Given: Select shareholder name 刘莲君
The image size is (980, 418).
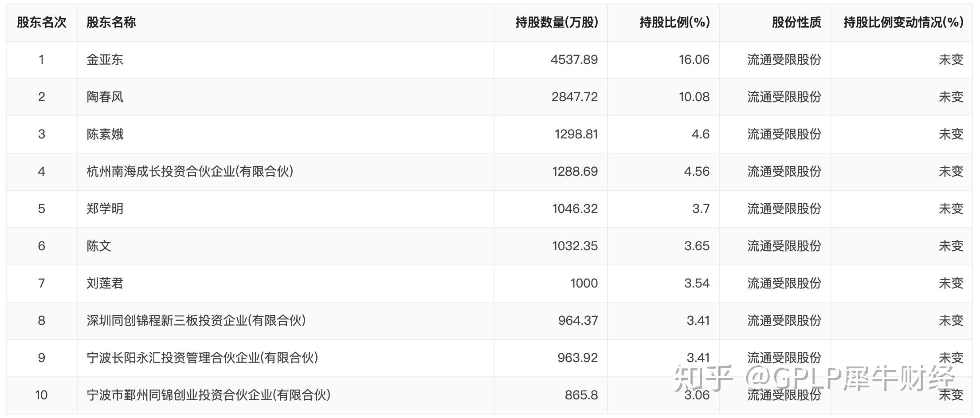Looking at the screenshot, I should pos(105,283).
